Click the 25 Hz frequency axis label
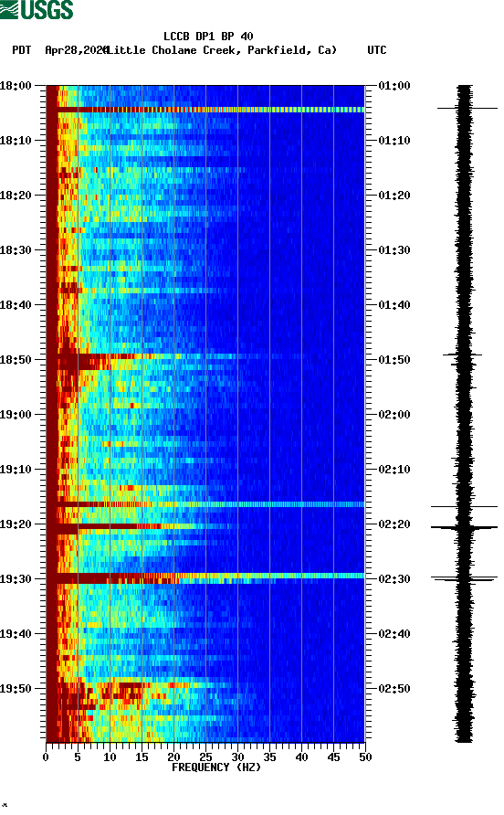Viewport: 504px width, 815px height. click(205, 757)
